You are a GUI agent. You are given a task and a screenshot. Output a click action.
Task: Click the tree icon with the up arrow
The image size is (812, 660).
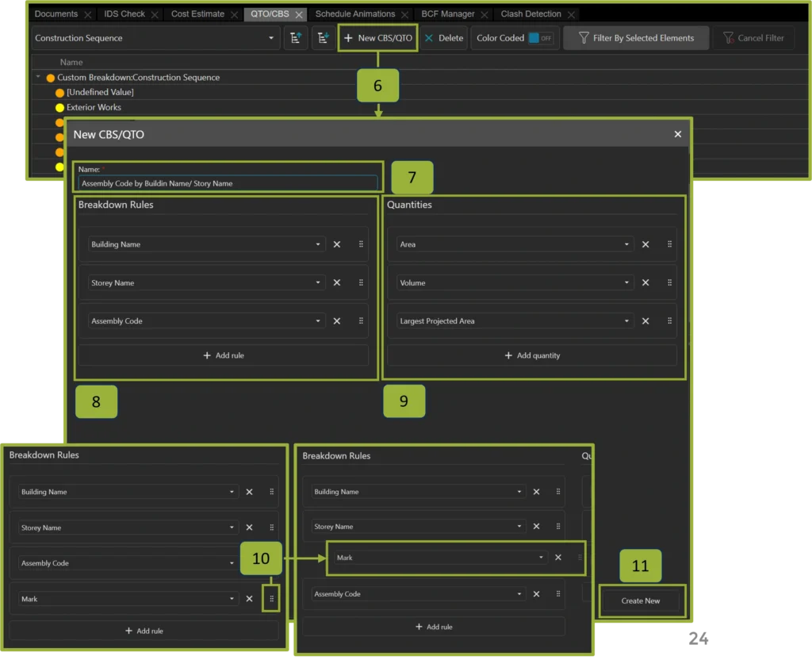[x=296, y=38]
